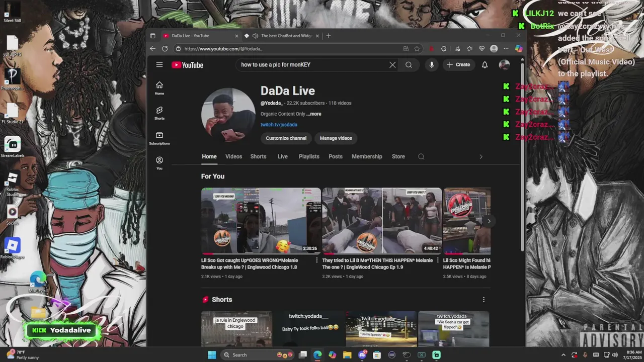The image size is (644, 362).
Task: Open options for Lil Sco Got caught Up video
Action: click(x=316, y=260)
